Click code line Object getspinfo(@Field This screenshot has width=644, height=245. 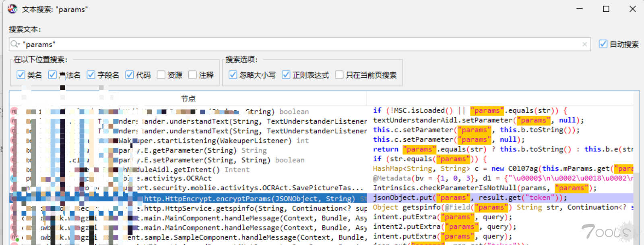(x=503, y=207)
